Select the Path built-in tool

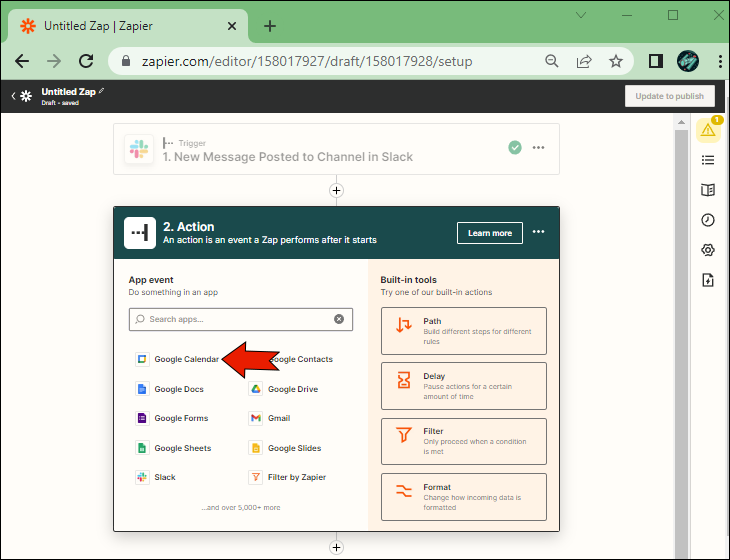(464, 331)
